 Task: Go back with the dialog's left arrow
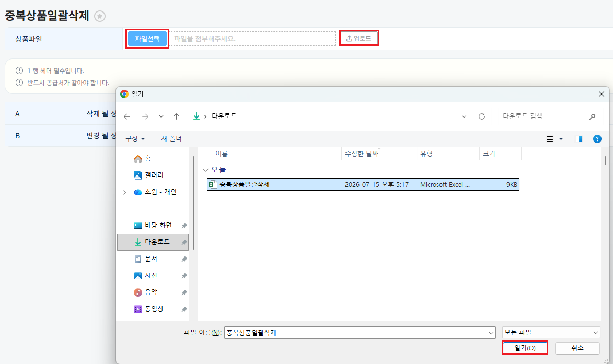127,116
